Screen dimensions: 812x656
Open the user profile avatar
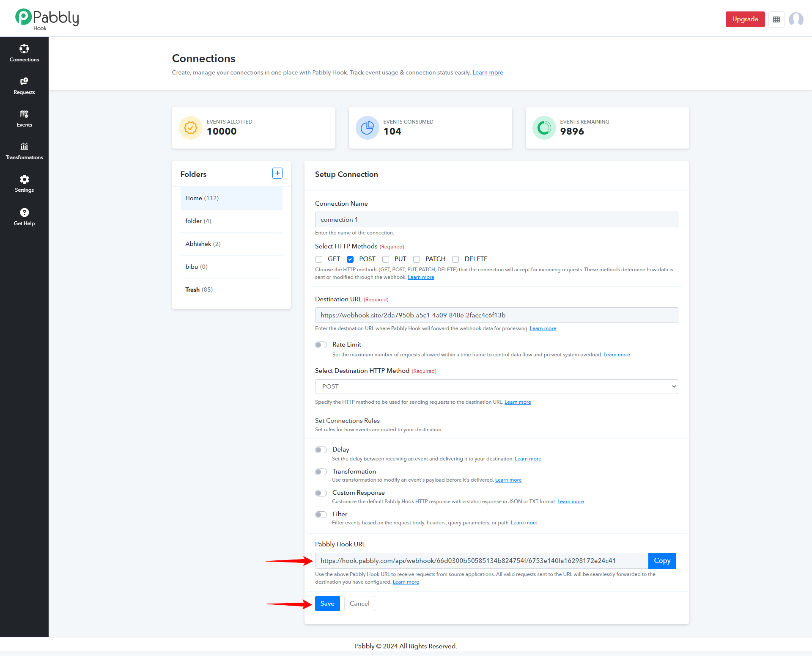point(796,19)
